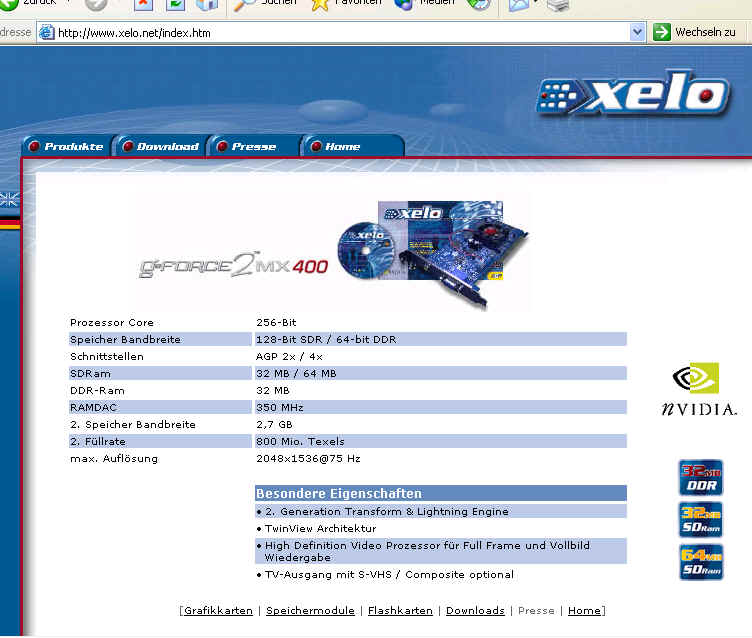Click the Prozessor Core label
This screenshot has height=638, width=752.
[112, 322]
